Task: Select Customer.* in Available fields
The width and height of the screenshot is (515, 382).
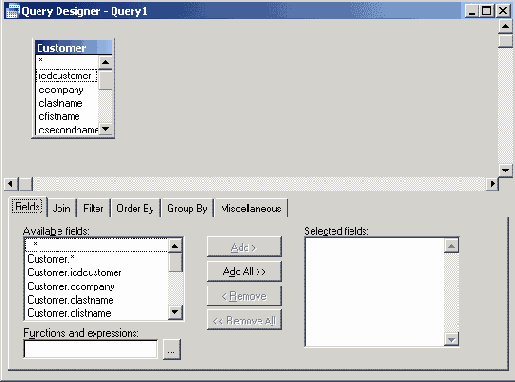Action: click(x=97, y=259)
